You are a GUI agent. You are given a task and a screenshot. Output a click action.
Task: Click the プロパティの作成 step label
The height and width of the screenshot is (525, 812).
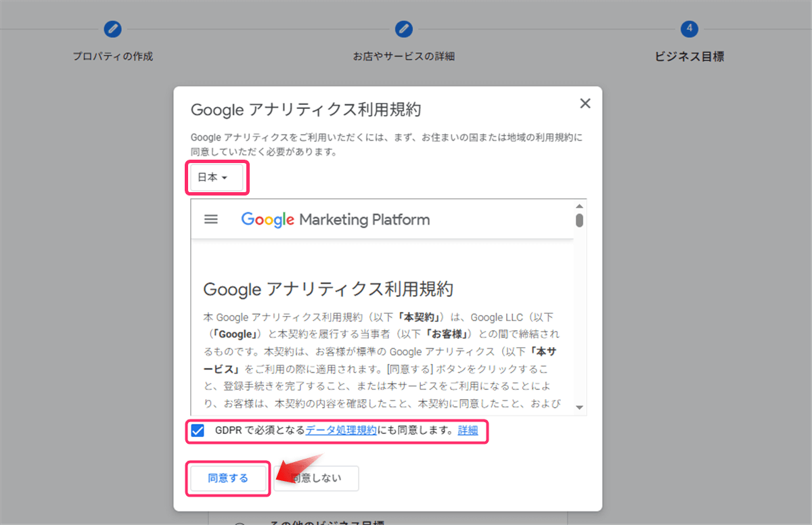pyautogui.click(x=113, y=56)
